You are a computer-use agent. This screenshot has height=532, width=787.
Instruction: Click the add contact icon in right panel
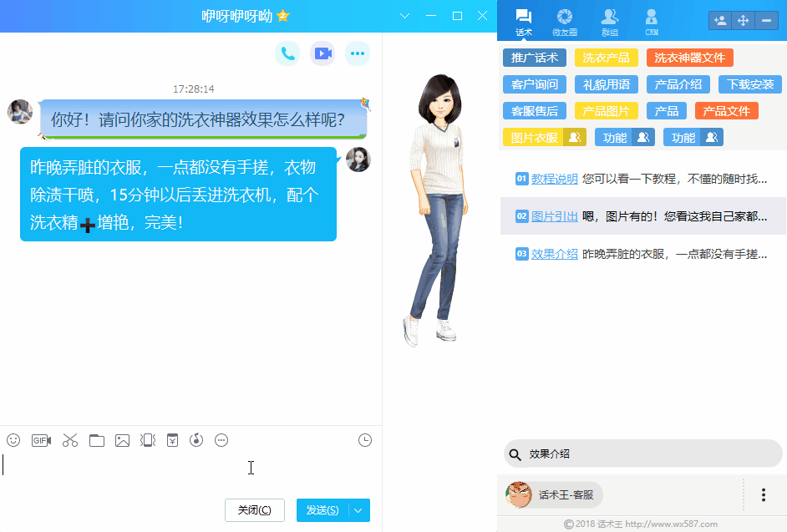[x=719, y=21]
